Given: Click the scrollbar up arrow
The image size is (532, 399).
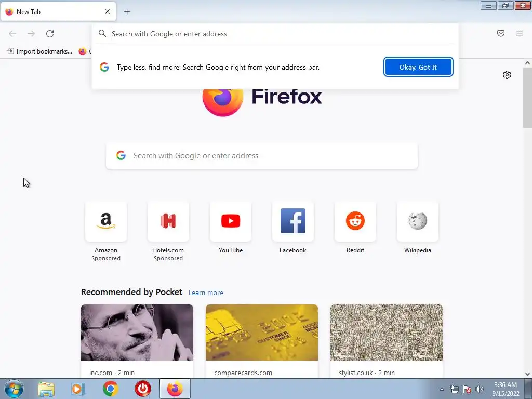Looking at the screenshot, I should tap(527, 63).
